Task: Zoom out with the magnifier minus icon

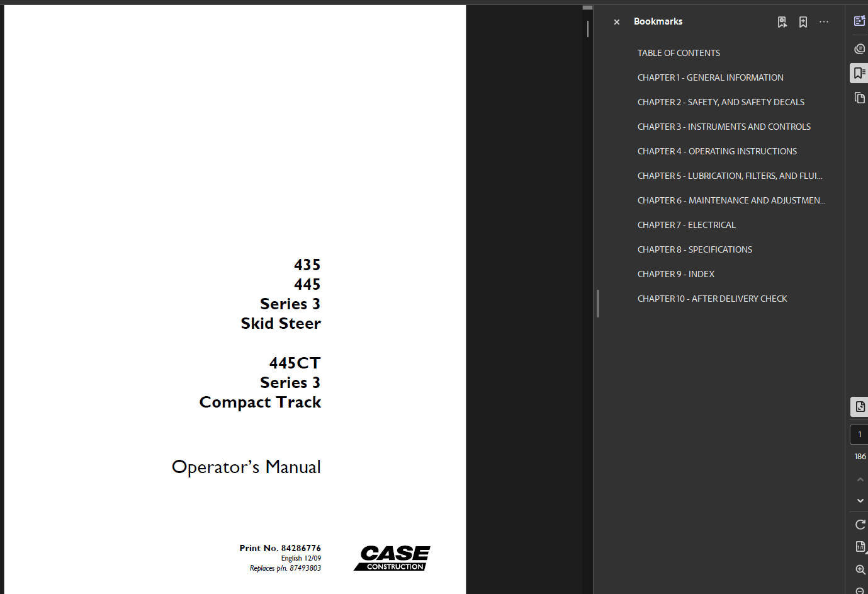Action: [860, 590]
